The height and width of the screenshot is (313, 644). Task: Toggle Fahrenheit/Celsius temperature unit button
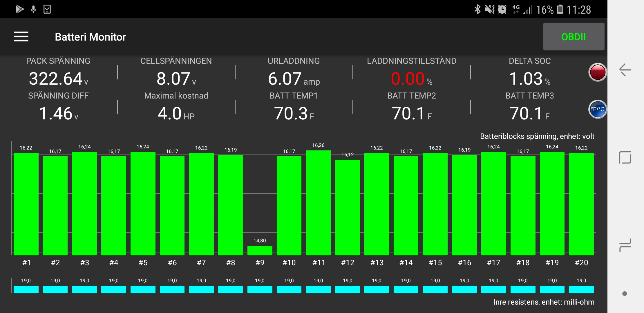[597, 109]
